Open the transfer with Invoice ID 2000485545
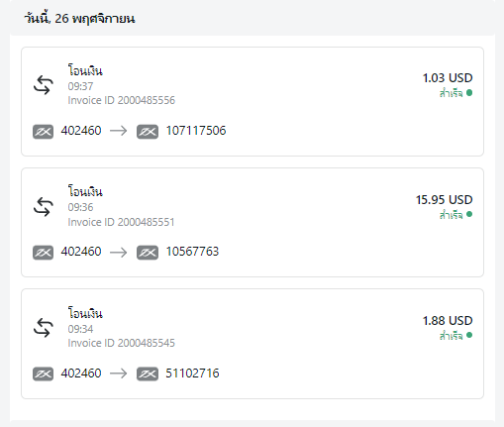The width and height of the screenshot is (504, 427). [252, 344]
